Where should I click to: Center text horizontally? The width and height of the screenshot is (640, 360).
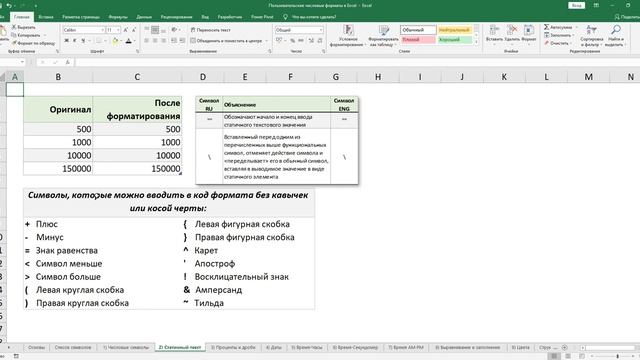(155, 40)
